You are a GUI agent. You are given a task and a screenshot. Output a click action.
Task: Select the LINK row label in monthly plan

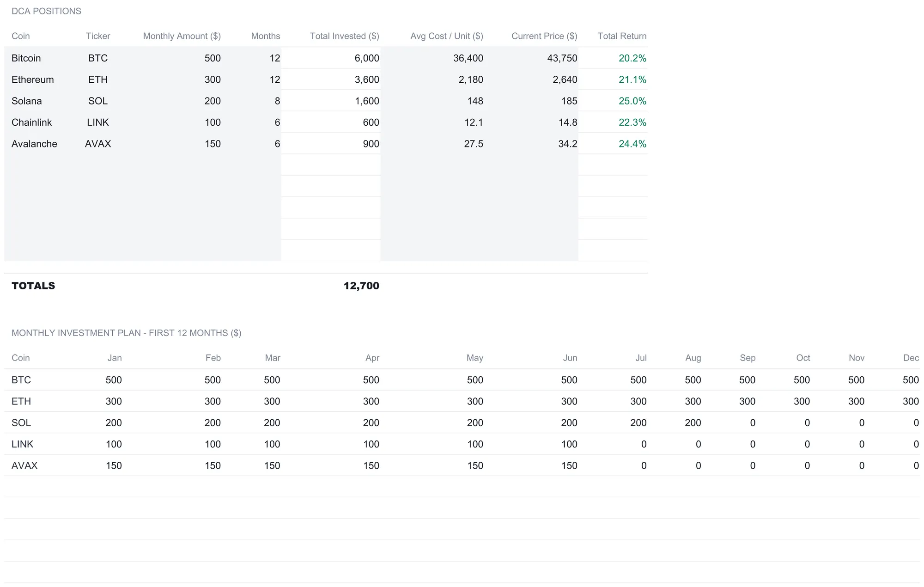22,444
